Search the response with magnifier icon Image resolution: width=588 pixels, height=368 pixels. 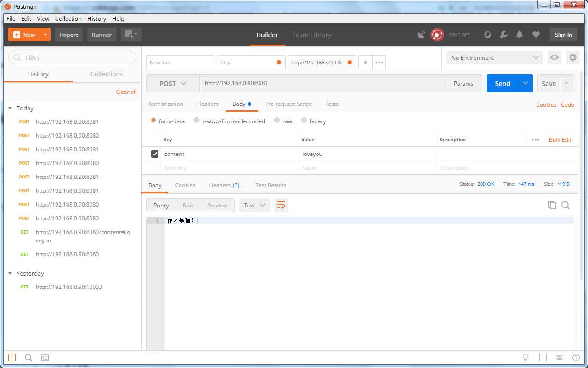click(x=565, y=205)
